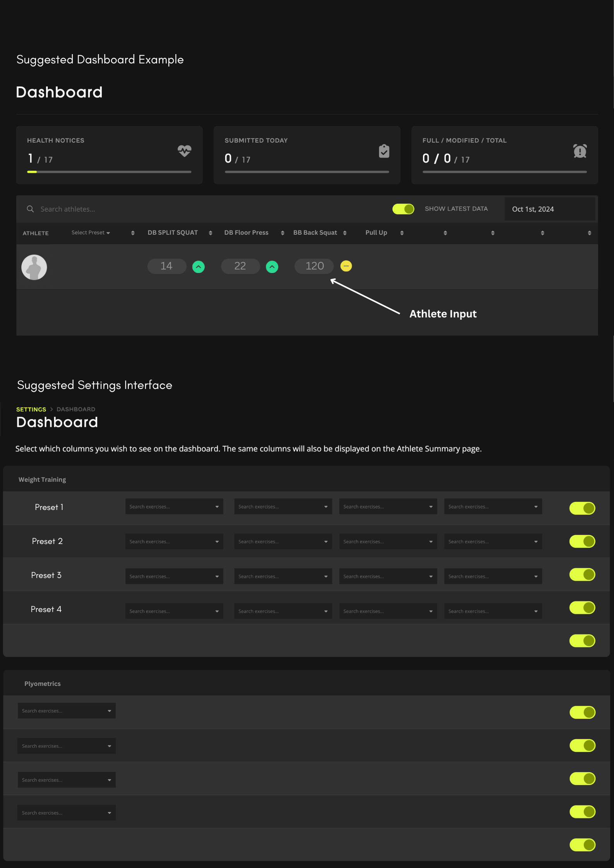Image resolution: width=614 pixels, height=868 pixels.
Task: Click the yellow minus icon next to 120
Action: (346, 266)
